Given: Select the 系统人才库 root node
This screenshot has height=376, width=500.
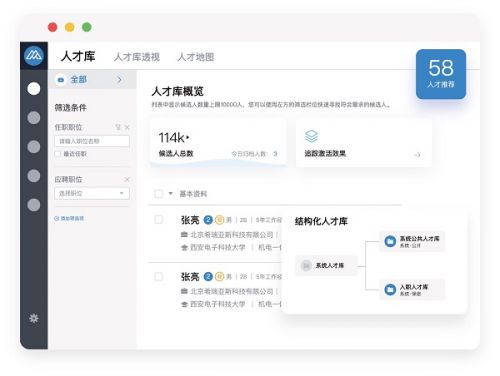Looking at the screenshot, I should (326, 265).
